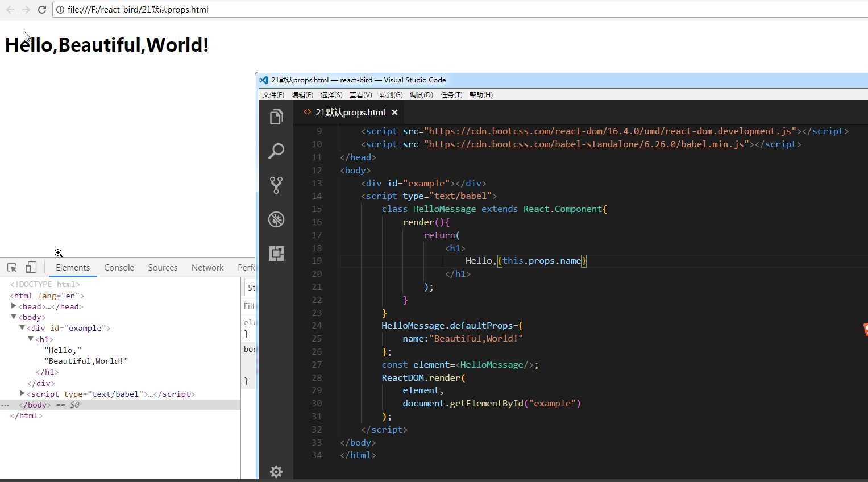Activate the DevTools inspect element picker
This screenshot has width=868, height=482.
(x=12, y=267)
